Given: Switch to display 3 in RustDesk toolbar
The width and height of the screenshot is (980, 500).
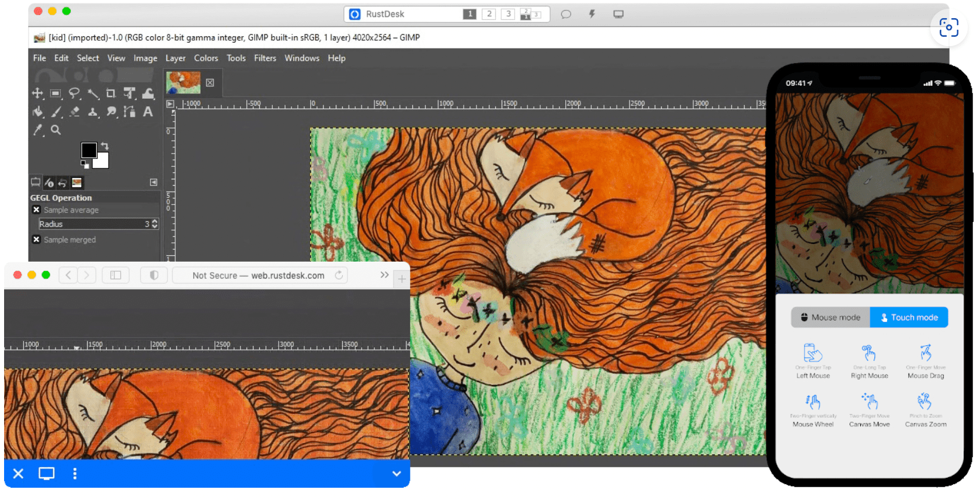Looking at the screenshot, I should tap(508, 14).
